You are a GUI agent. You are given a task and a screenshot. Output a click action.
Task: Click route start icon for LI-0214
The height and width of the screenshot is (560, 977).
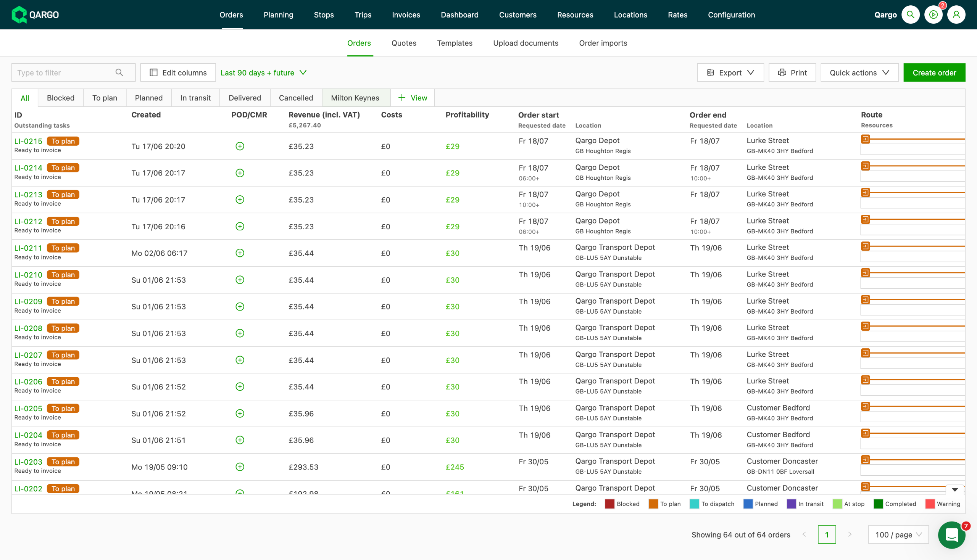coord(866,166)
